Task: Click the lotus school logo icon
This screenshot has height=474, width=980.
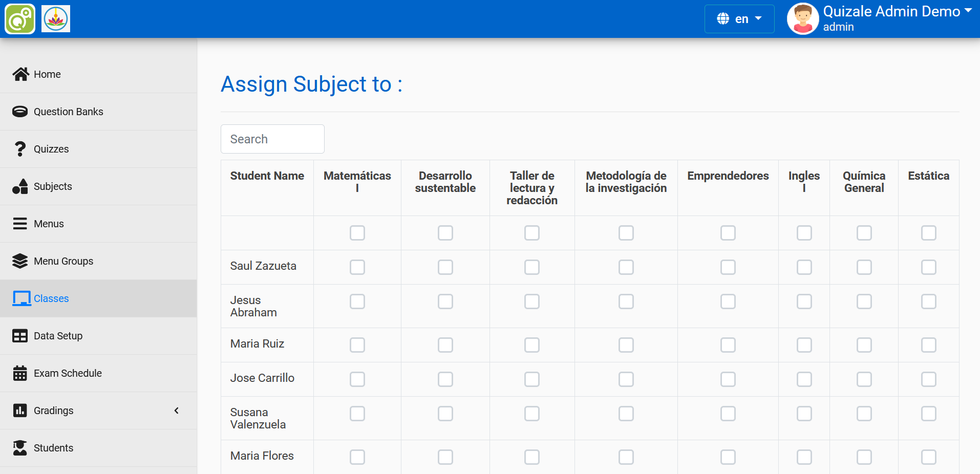Action: coord(56,19)
